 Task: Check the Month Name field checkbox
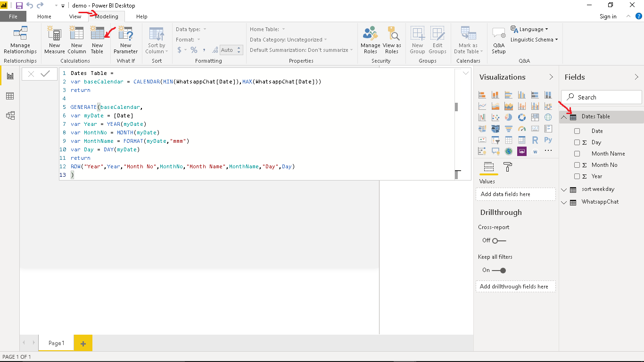[577, 154]
